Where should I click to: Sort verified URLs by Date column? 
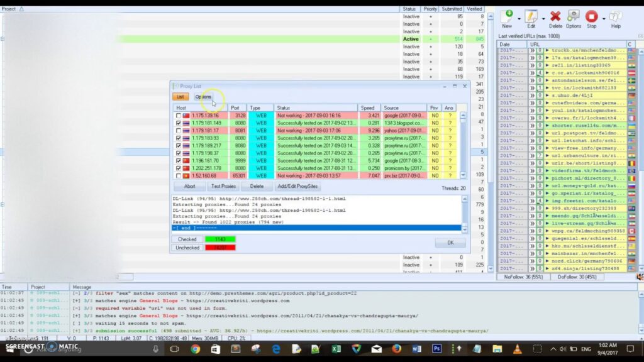pos(512,45)
